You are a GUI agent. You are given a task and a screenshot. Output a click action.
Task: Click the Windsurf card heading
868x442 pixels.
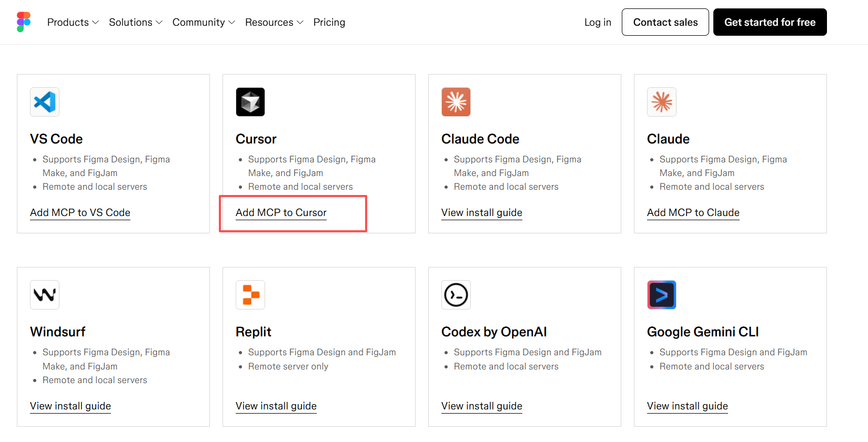point(57,332)
